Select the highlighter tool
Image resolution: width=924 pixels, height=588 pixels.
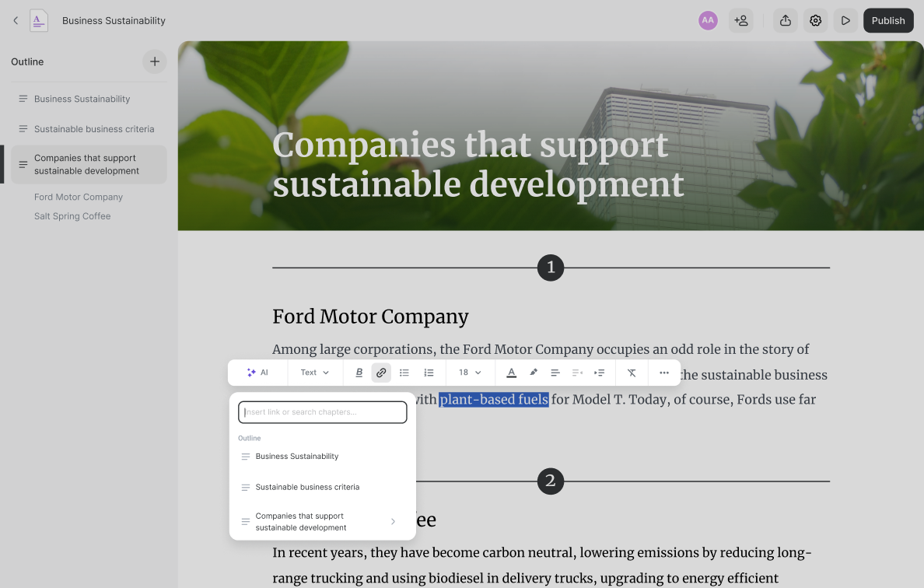click(534, 373)
